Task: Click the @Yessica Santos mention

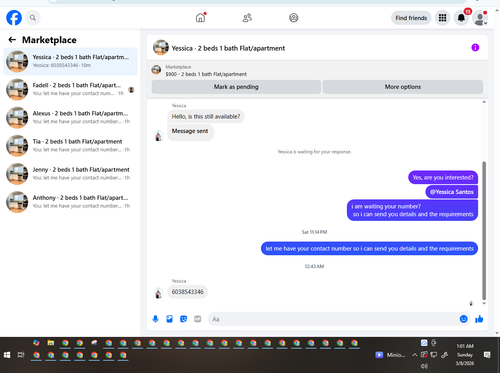Action: click(x=451, y=192)
